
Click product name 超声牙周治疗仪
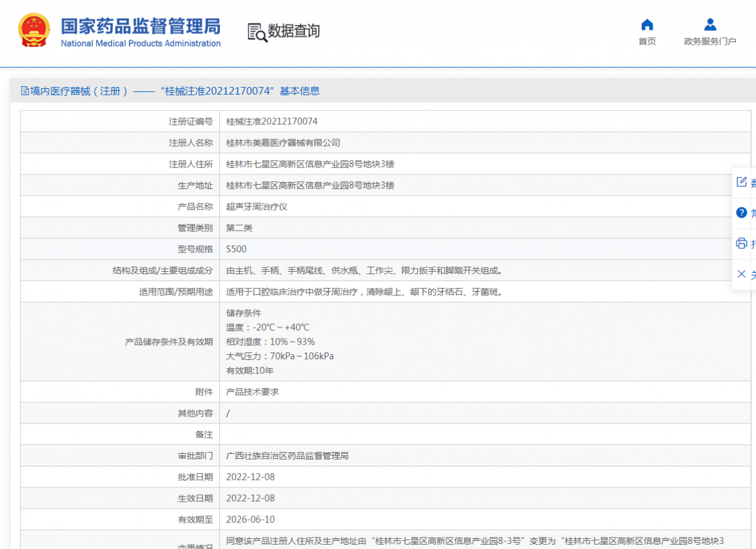pyautogui.click(x=256, y=207)
